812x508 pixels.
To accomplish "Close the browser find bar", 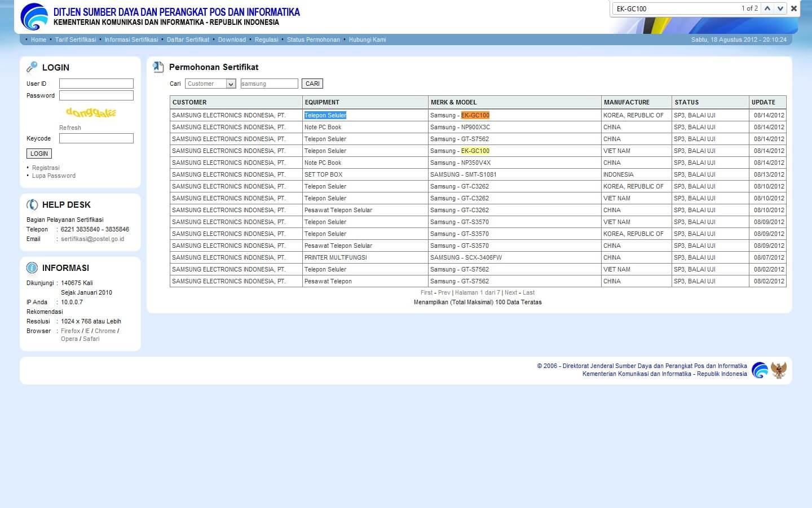I will click(x=794, y=8).
